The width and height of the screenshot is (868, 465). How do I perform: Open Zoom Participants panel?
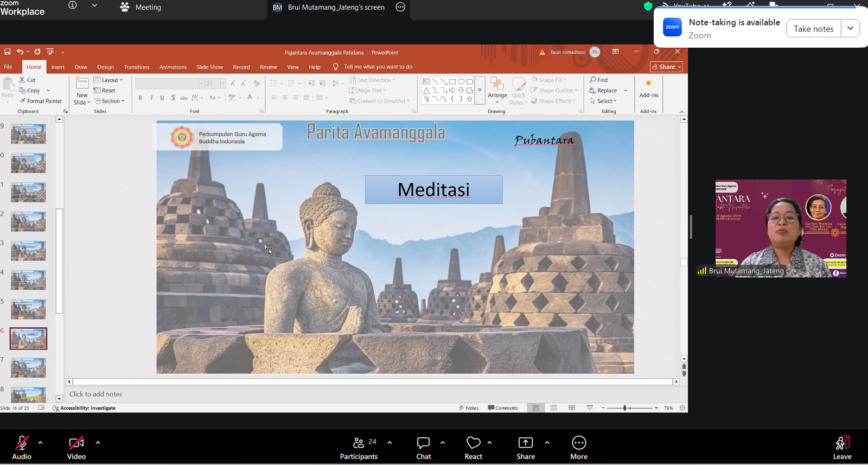point(359,448)
